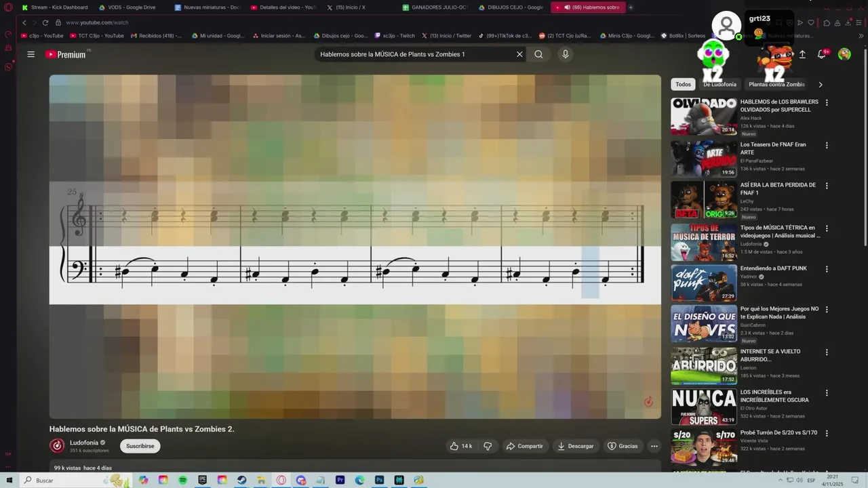Open Adobe Premiere Pro from taskbar
This screenshot has width=868, height=488.
tap(340, 480)
